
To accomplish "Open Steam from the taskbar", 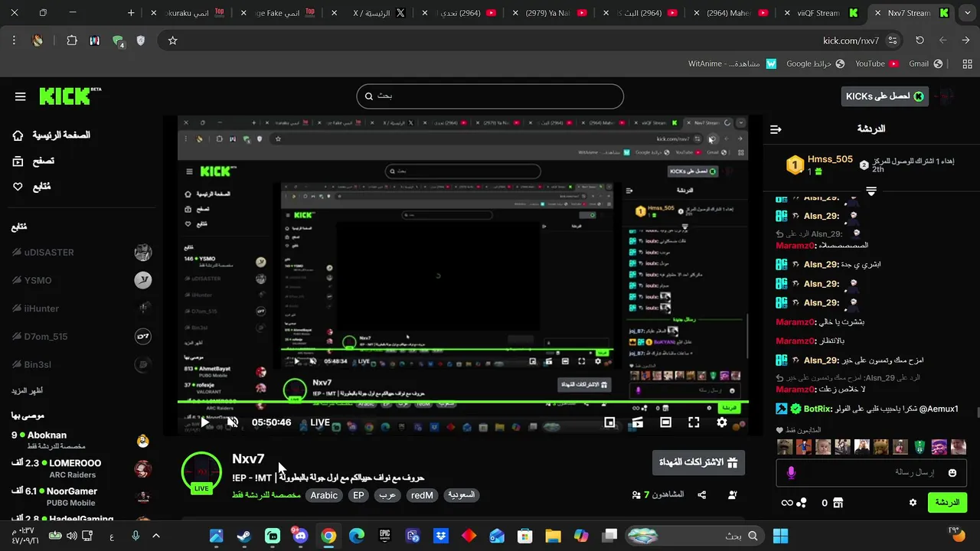I will 244,536.
